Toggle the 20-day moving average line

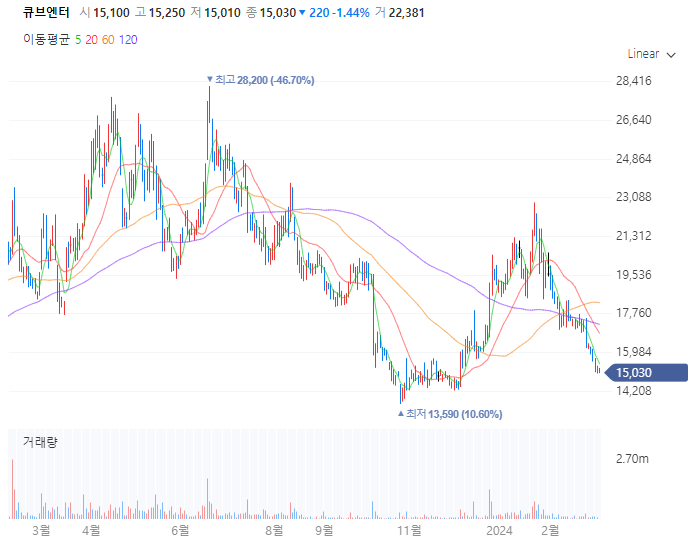click(91, 40)
